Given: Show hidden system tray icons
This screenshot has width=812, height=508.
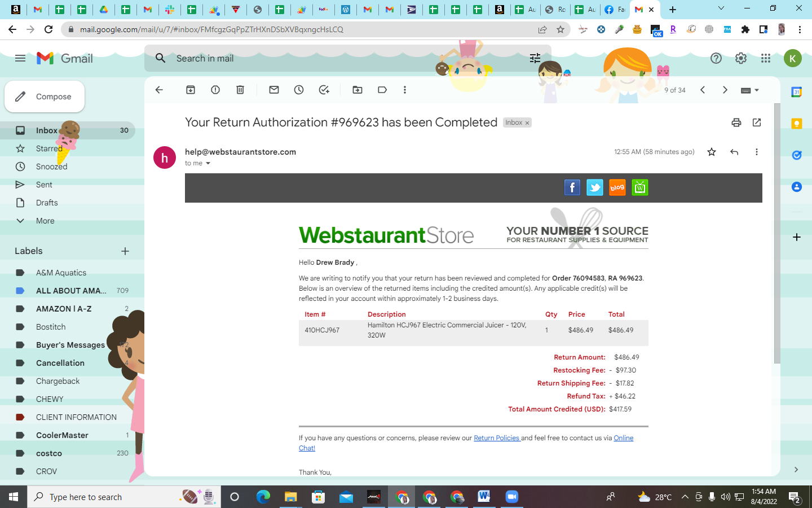Looking at the screenshot, I should [685, 497].
